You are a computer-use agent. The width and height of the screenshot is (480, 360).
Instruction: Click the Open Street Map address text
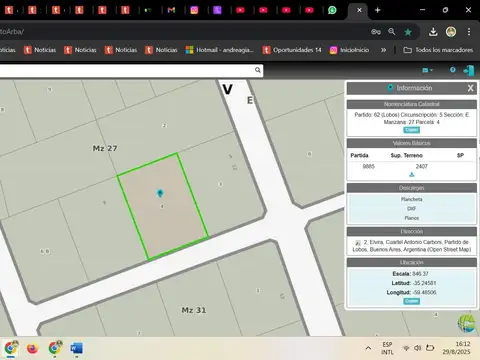pyautogui.click(x=412, y=246)
